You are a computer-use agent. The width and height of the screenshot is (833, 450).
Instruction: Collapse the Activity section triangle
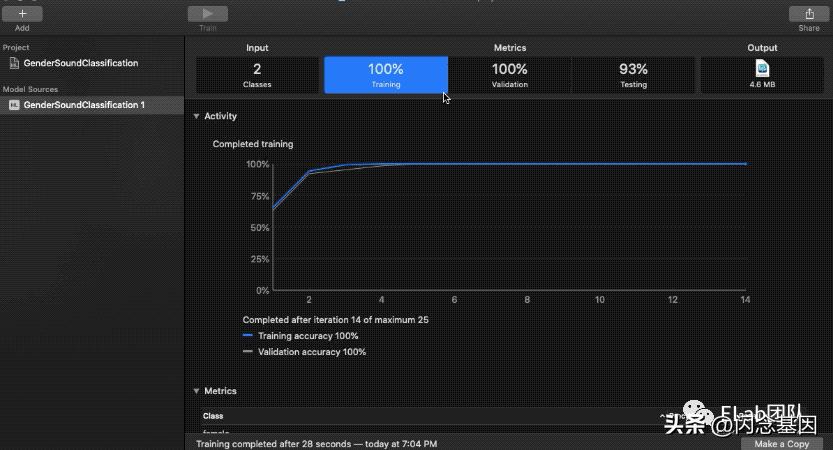197,116
